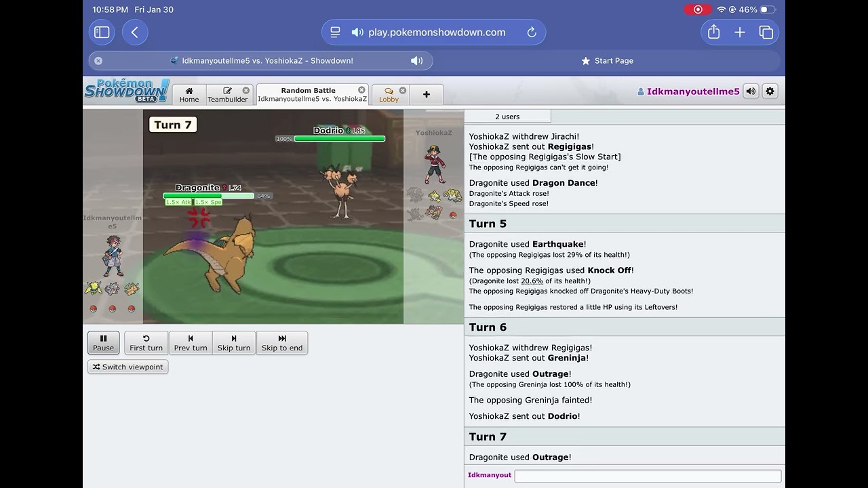The width and height of the screenshot is (868, 488).
Task: Skip the current turn
Action: tap(234, 342)
